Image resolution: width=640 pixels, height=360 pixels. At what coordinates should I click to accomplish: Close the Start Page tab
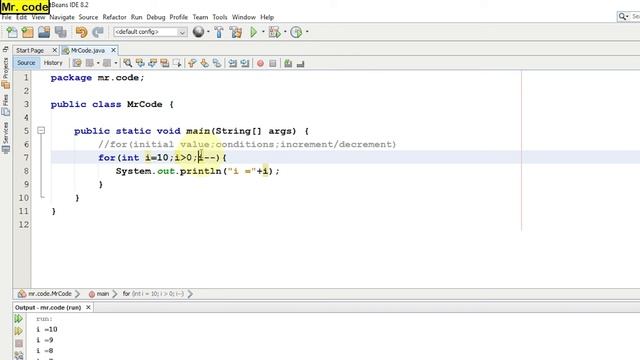(x=55, y=50)
